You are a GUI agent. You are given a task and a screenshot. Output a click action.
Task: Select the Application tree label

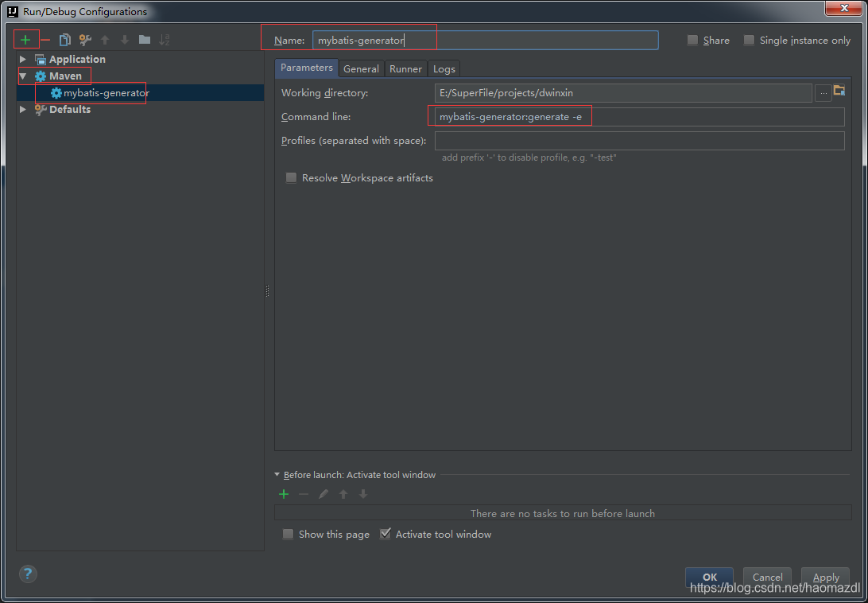pyautogui.click(x=78, y=60)
